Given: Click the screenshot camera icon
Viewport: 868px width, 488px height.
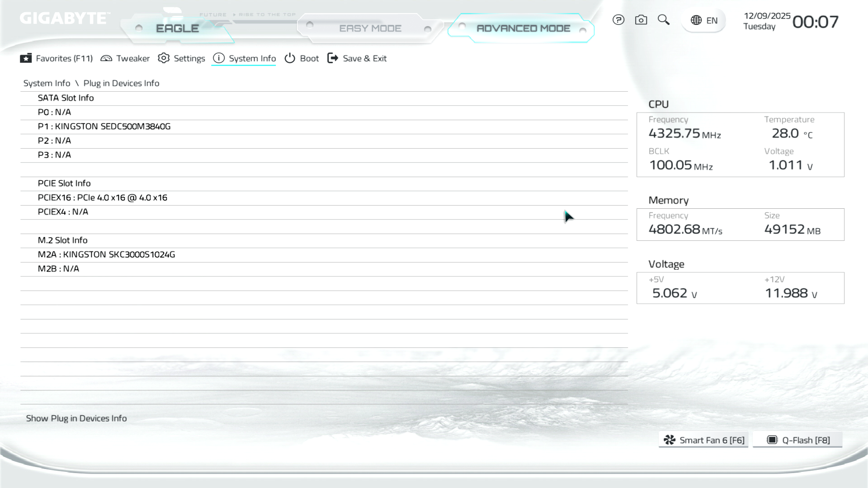Looking at the screenshot, I should click(641, 20).
